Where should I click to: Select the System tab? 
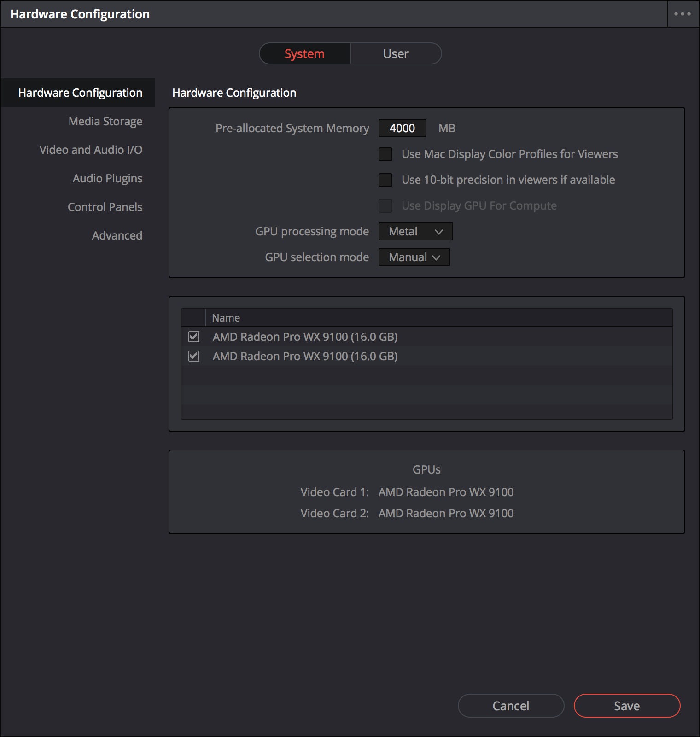(x=304, y=54)
